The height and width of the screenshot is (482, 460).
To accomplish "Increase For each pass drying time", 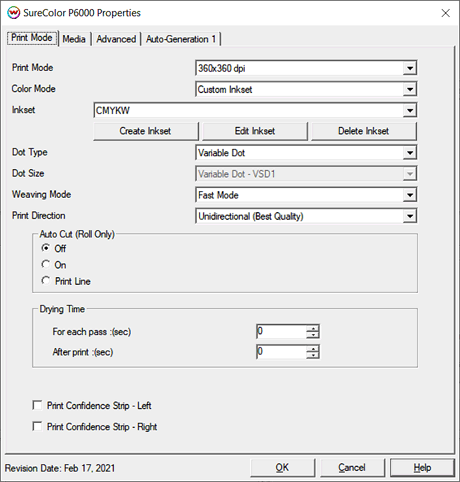I will 313,328.
